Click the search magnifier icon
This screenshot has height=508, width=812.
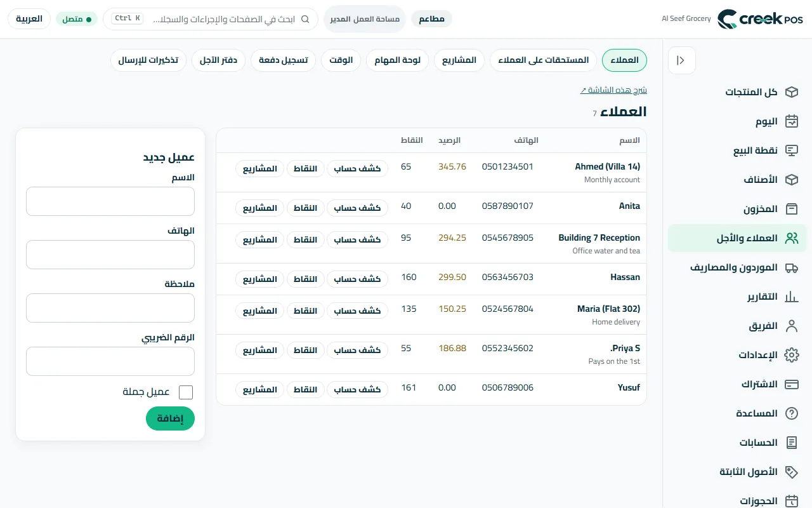pos(305,19)
